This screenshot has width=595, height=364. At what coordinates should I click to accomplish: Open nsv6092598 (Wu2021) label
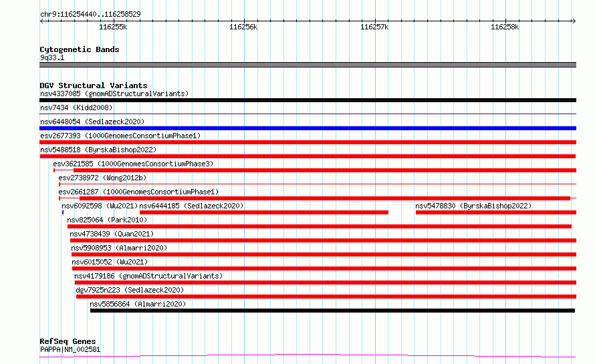(100, 206)
